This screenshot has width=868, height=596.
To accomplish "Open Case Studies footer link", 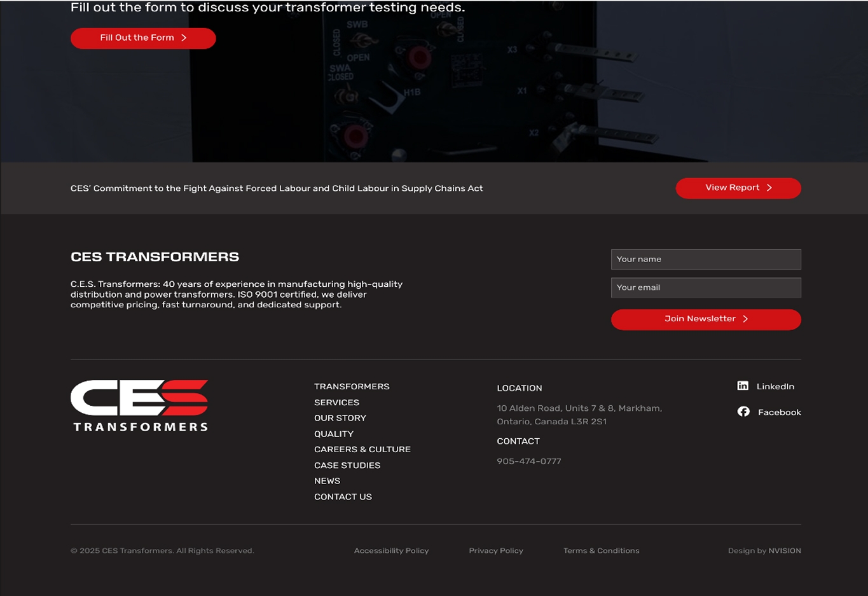I will tap(347, 466).
